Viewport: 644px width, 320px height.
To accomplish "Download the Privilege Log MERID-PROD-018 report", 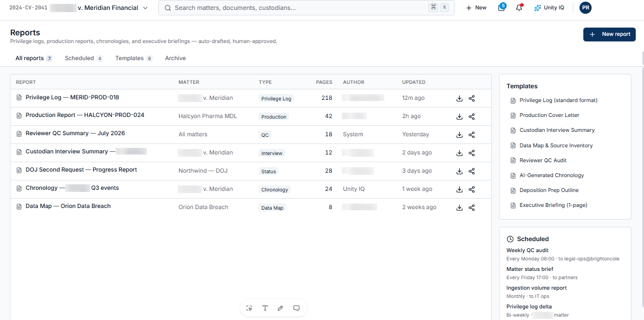I will [460, 99].
